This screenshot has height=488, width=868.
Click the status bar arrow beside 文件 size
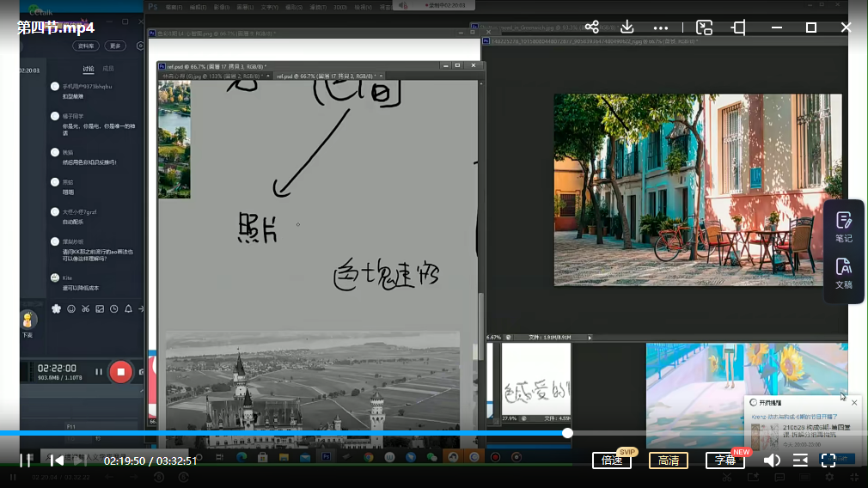click(x=590, y=338)
